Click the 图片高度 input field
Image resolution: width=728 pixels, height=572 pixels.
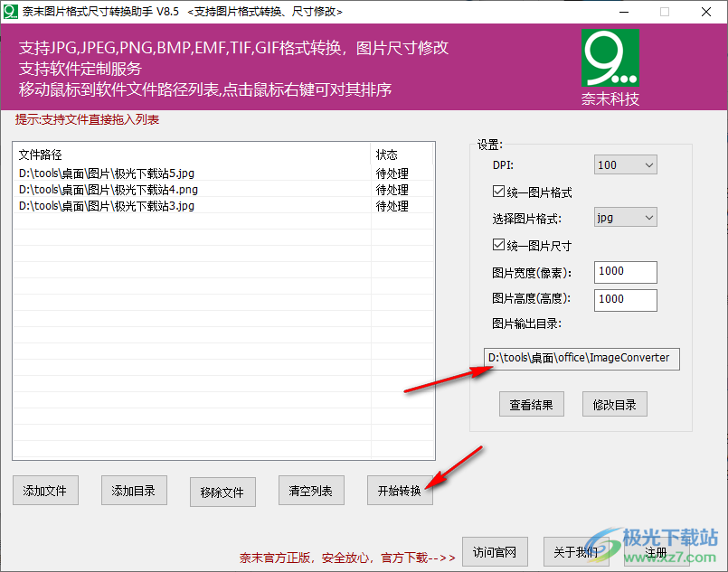point(626,300)
